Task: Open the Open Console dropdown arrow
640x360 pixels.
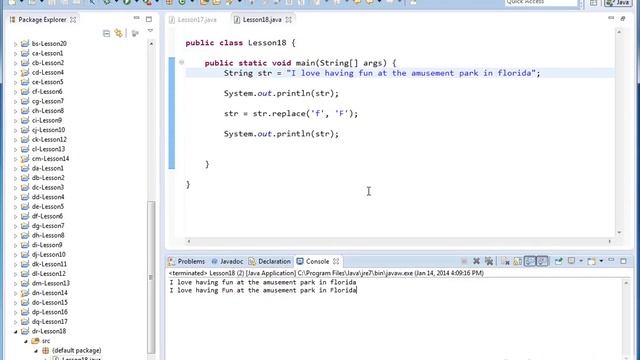Action: click(601, 261)
